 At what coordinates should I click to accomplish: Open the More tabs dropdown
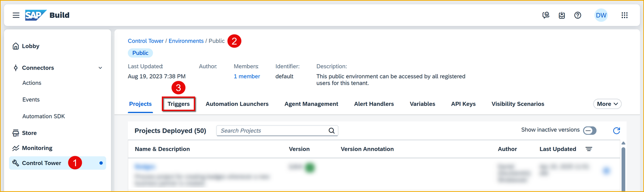(x=607, y=104)
